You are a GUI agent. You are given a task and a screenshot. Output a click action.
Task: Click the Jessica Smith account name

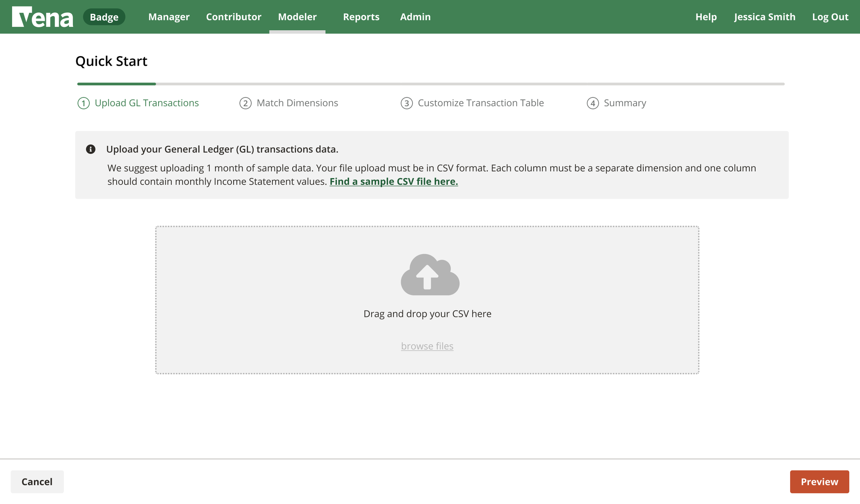[764, 17]
